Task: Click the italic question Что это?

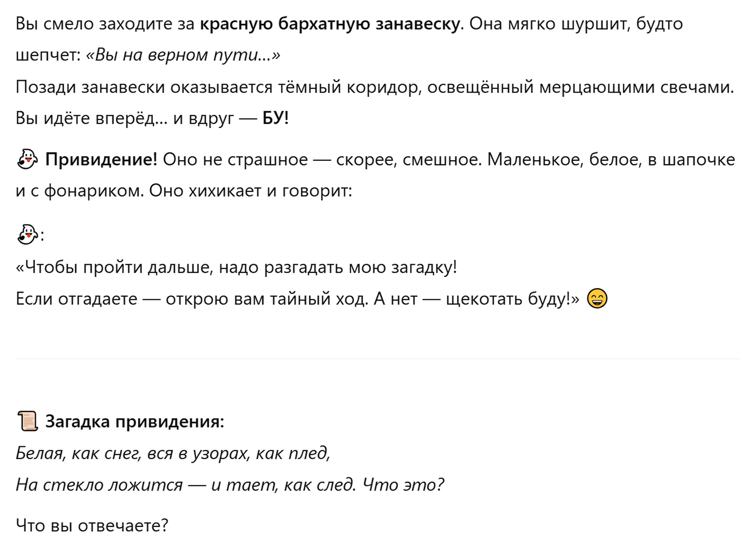Action: coord(403,484)
